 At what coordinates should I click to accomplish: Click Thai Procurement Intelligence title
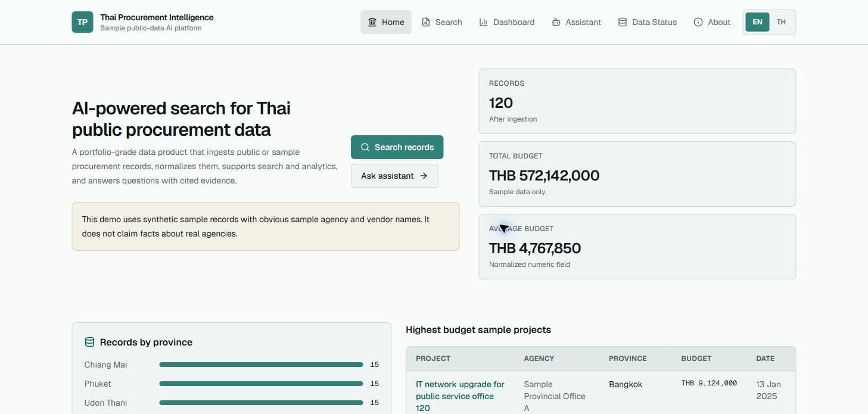coord(157,17)
